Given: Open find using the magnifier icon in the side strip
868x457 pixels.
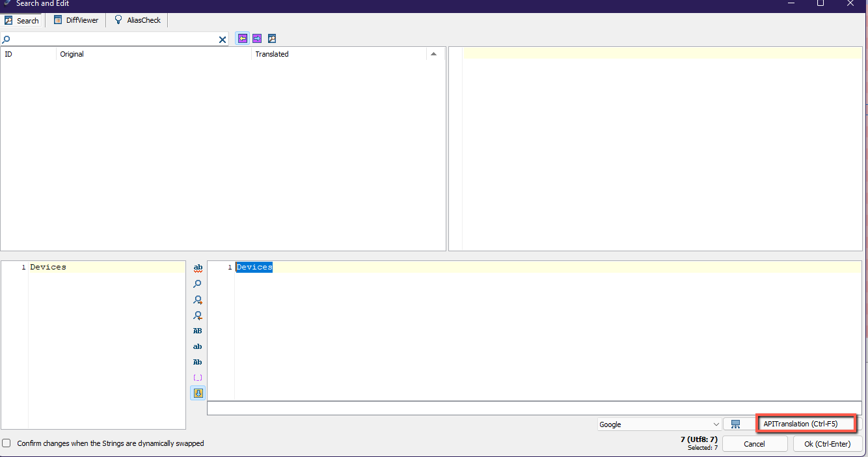Looking at the screenshot, I should click(x=198, y=284).
